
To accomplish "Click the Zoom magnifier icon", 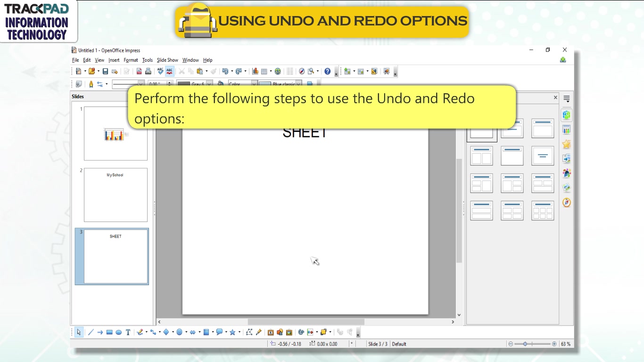I will [x=311, y=71].
